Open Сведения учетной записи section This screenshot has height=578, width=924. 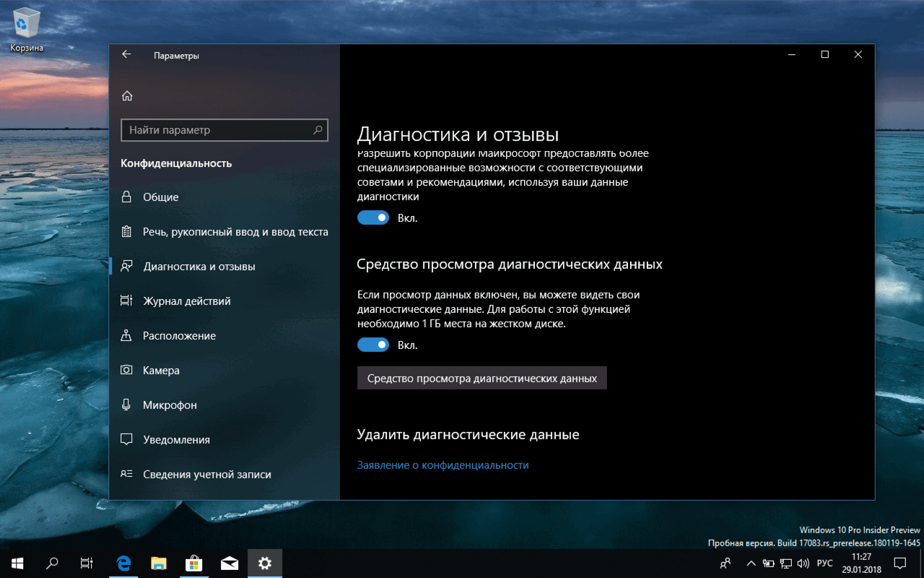tap(225, 475)
